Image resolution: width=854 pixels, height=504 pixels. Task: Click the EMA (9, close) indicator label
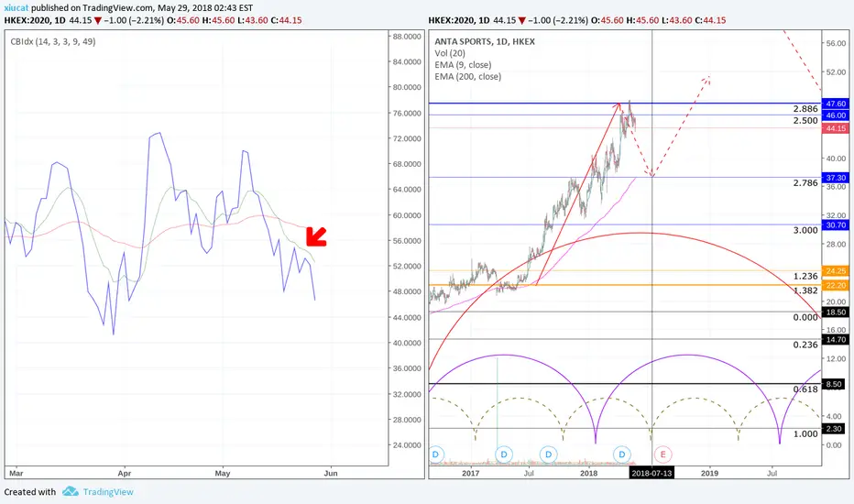click(463, 65)
